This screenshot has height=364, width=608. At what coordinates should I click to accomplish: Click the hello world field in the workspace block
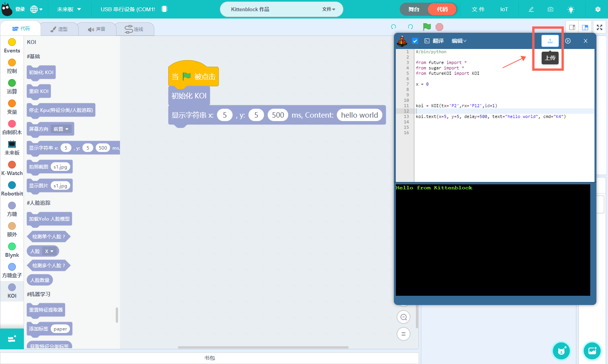coord(360,115)
